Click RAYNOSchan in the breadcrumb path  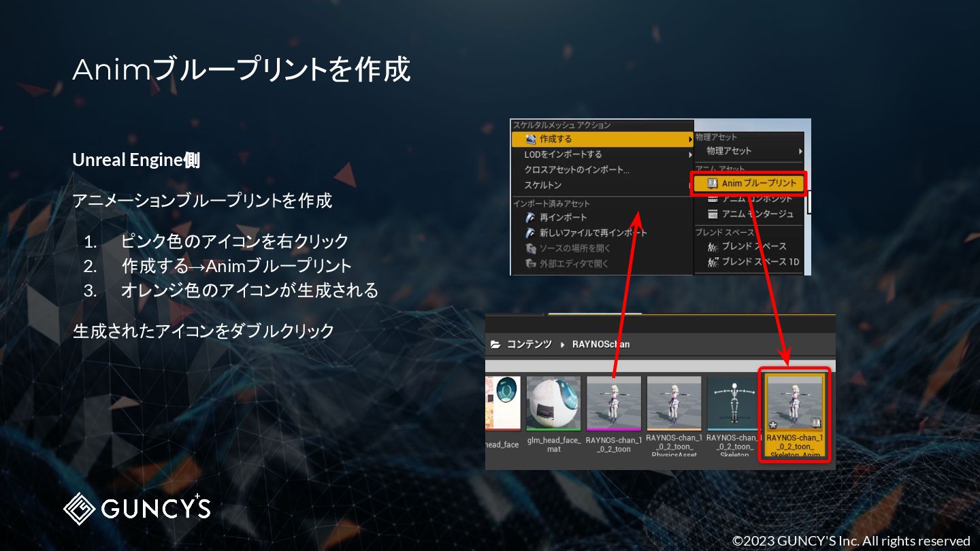point(601,344)
